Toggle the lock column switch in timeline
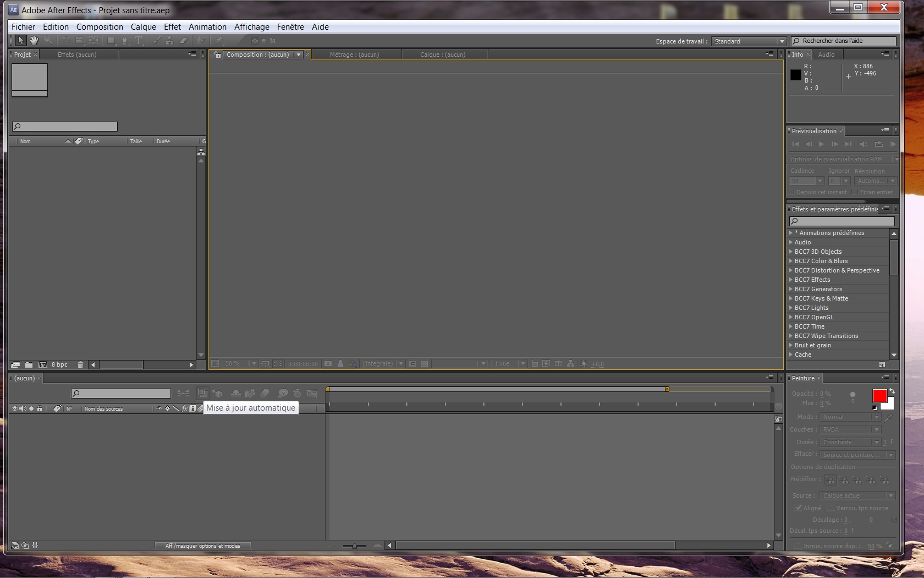This screenshot has height=578, width=924. pos(40,408)
